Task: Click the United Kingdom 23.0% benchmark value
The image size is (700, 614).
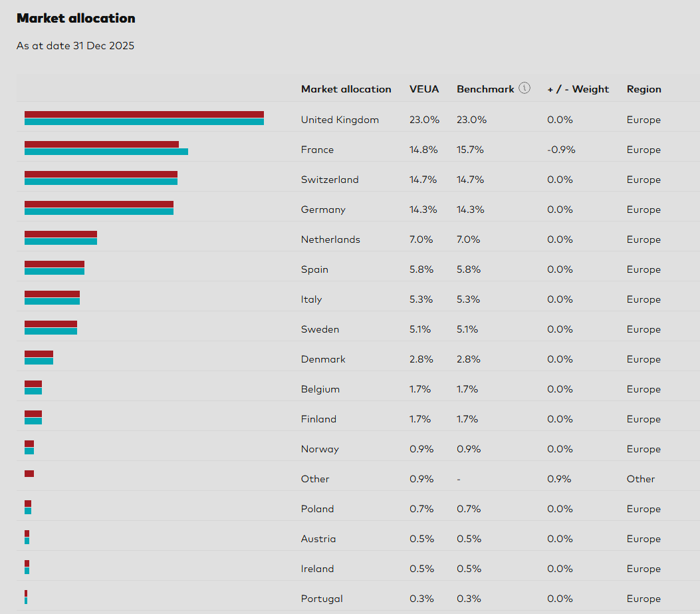Action: coord(471,120)
